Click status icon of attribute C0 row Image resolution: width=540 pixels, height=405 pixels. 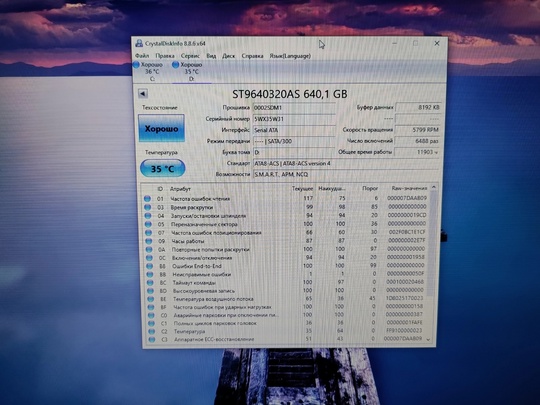[151, 315]
